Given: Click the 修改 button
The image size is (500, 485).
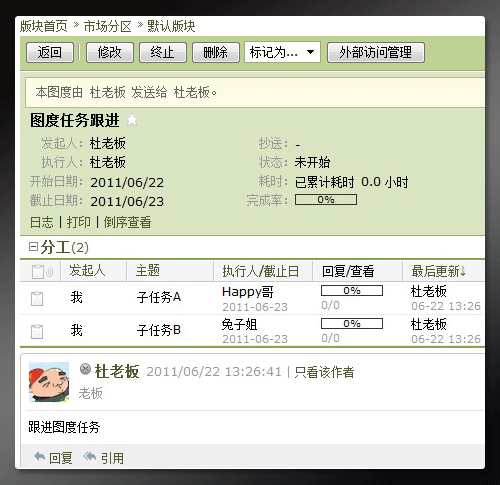Looking at the screenshot, I should tap(110, 52).
